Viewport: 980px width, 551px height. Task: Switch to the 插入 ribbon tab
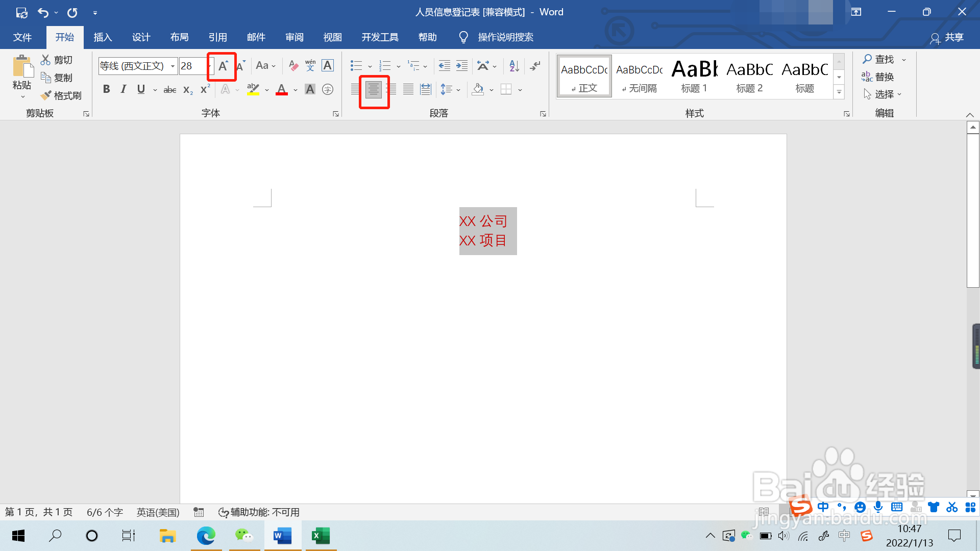(x=103, y=37)
